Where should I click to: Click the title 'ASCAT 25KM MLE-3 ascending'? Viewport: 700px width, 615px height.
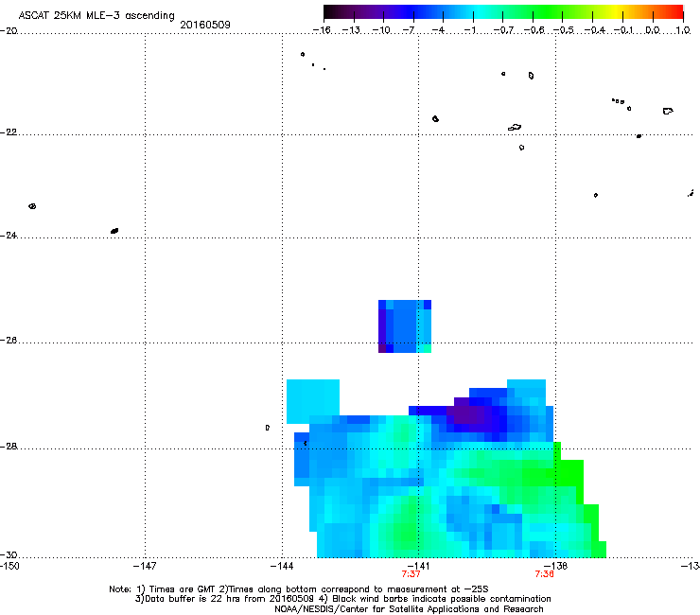(96, 15)
